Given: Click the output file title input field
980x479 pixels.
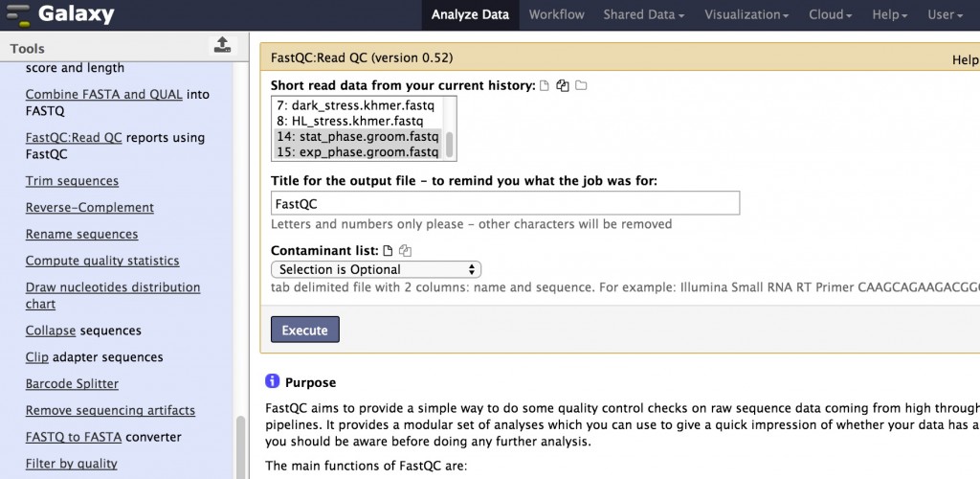Looking at the screenshot, I should point(505,203).
